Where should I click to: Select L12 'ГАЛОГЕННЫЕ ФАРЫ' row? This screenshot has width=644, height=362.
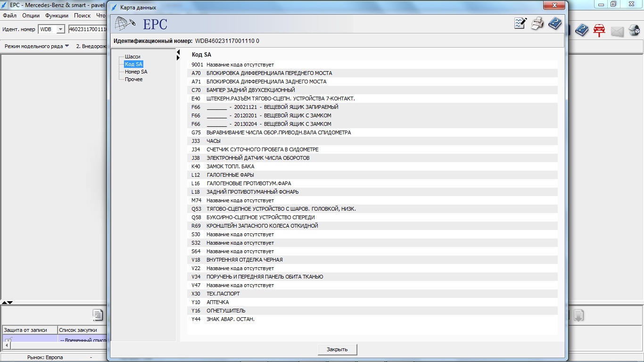pyautogui.click(x=372, y=175)
